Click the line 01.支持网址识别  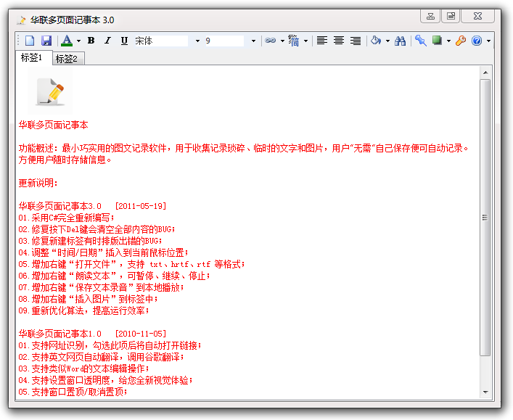(x=110, y=345)
